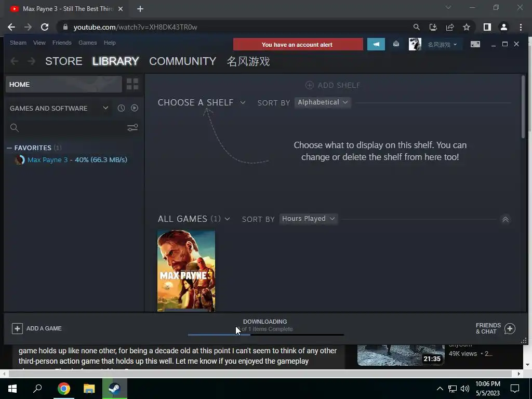Open Hours Played sort dropdown
This screenshot has height=399, width=532.
309,219
